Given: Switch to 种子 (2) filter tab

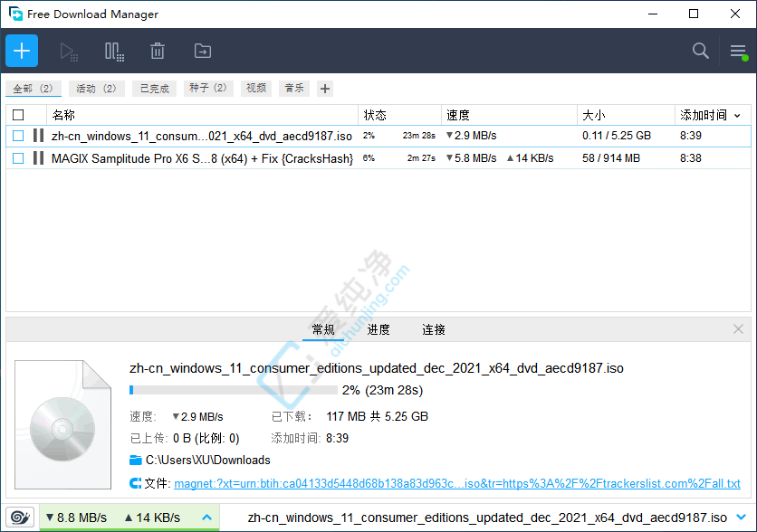Looking at the screenshot, I should 208,88.
